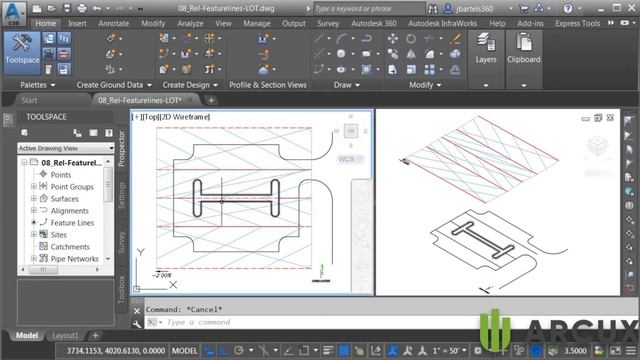Image resolution: width=640 pixels, height=360 pixels.
Task: Open the Annotate ribbon tab
Action: 113,24
